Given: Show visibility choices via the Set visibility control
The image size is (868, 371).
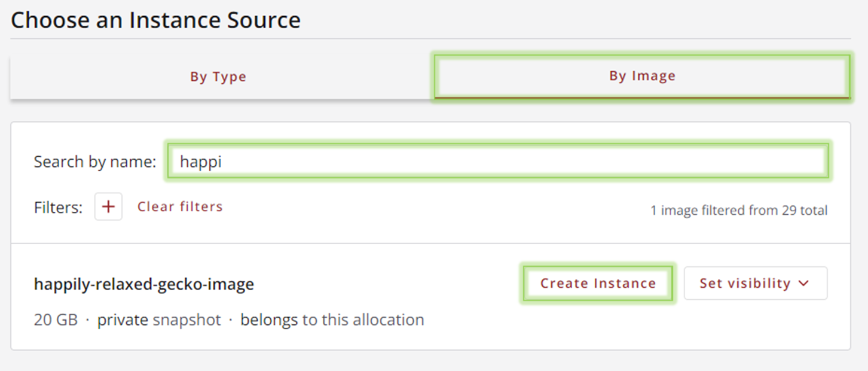Looking at the screenshot, I should tap(755, 284).
